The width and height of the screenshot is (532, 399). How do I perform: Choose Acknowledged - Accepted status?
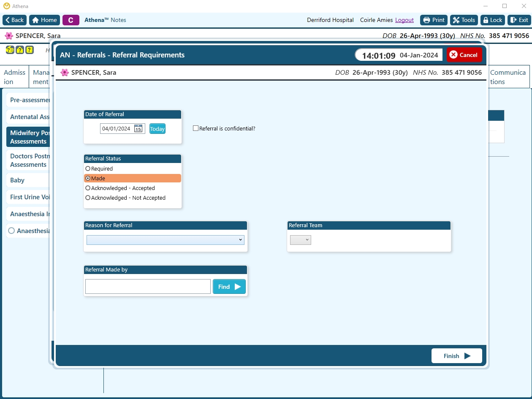[x=133, y=188]
